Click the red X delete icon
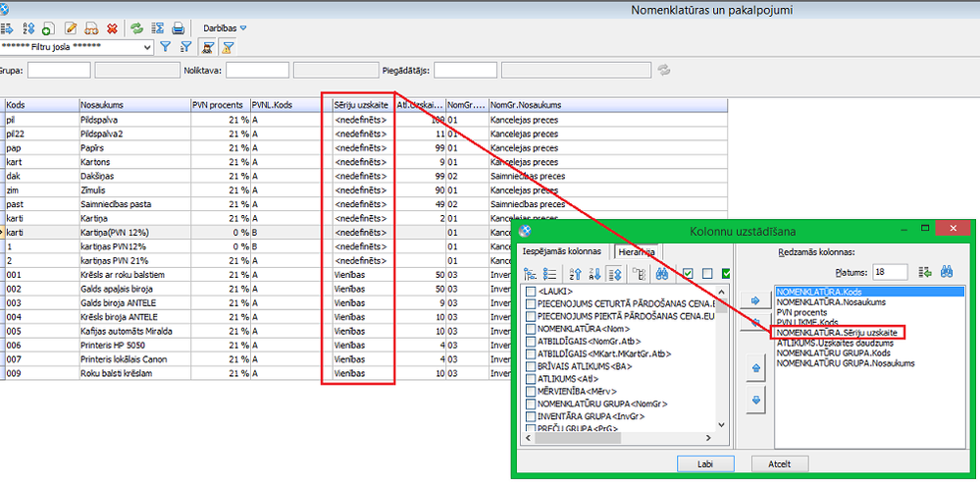This screenshot has height=486, width=980. 112,28
